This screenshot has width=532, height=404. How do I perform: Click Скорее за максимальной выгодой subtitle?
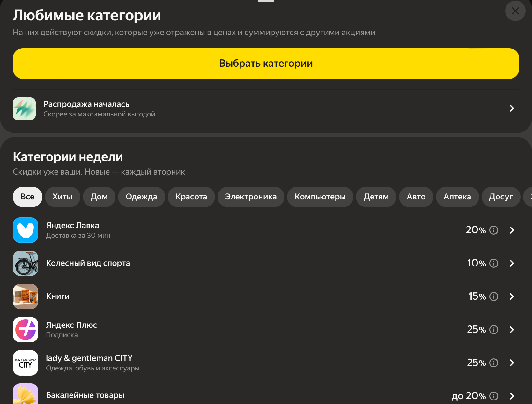pos(99,114)
